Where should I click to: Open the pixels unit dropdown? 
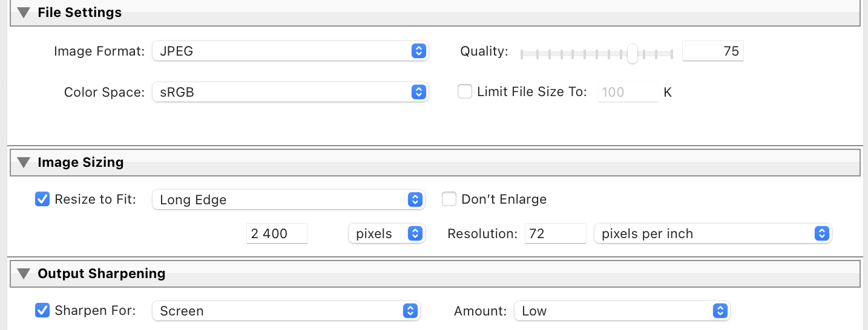(x=386, y=234)
